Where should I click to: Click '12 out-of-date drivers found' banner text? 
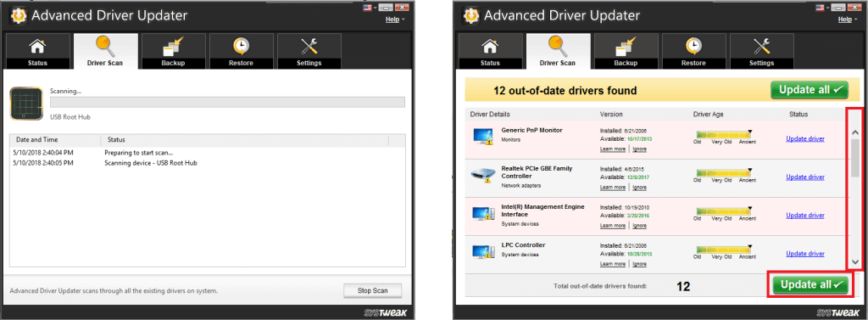[x=565, y=91]
